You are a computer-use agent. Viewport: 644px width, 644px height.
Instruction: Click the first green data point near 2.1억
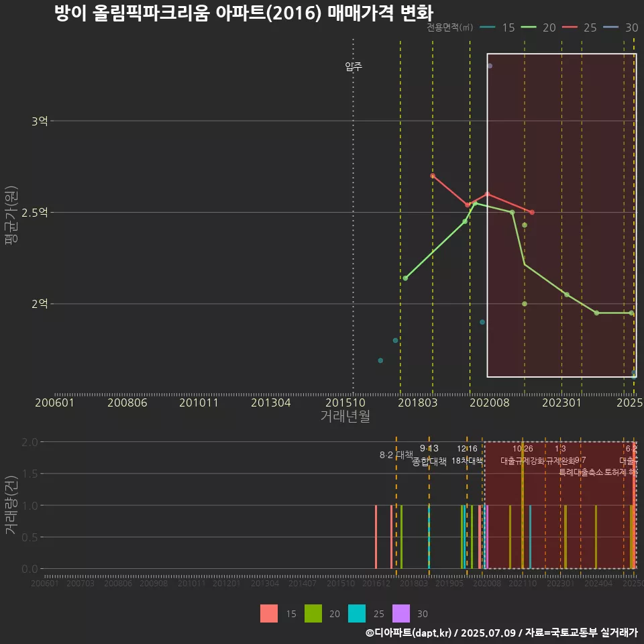405,278
